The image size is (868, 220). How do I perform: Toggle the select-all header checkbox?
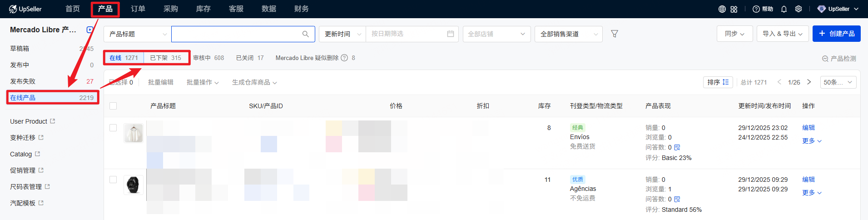coord(113,106)
